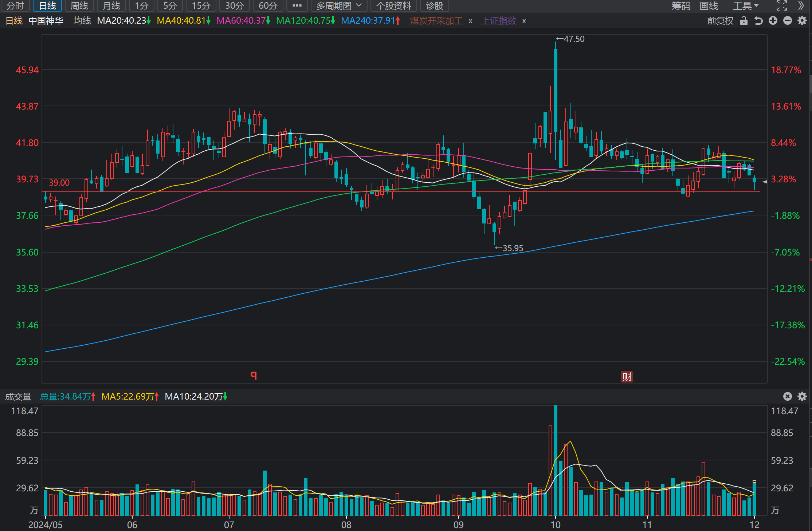Open the 画线 drawing tools
The width and height of the screenshot is (812, 531).
(x=709, y=6)
